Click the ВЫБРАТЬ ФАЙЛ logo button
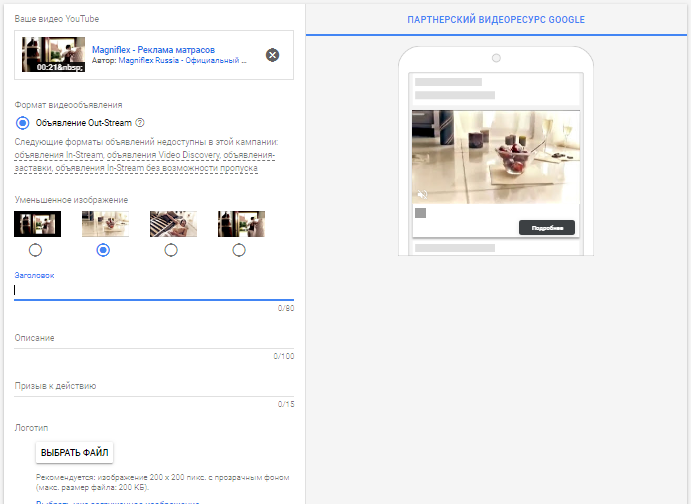The width and height of the screenshot is (691, 504). pyautogui.click(x=74, y=452)
